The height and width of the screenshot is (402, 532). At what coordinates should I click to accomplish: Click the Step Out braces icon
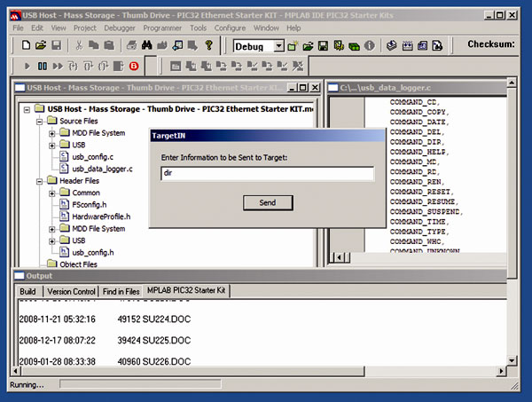(x=103, y=66)
